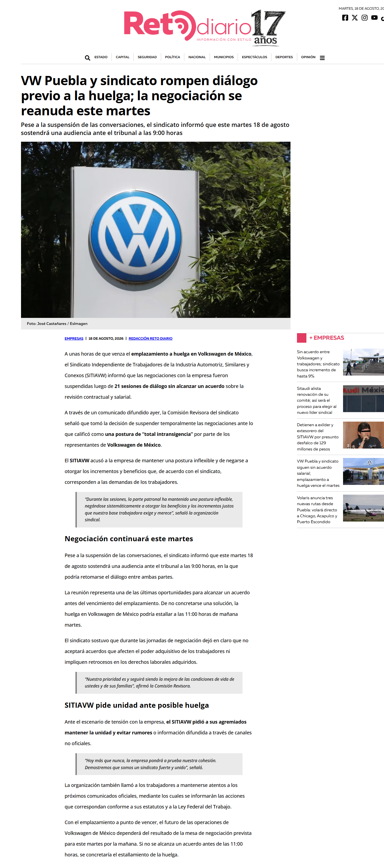Click the quote starting 'Hoy más que nunca'
This screenshot has height=868, width=384.
click(x=159, y=764)
